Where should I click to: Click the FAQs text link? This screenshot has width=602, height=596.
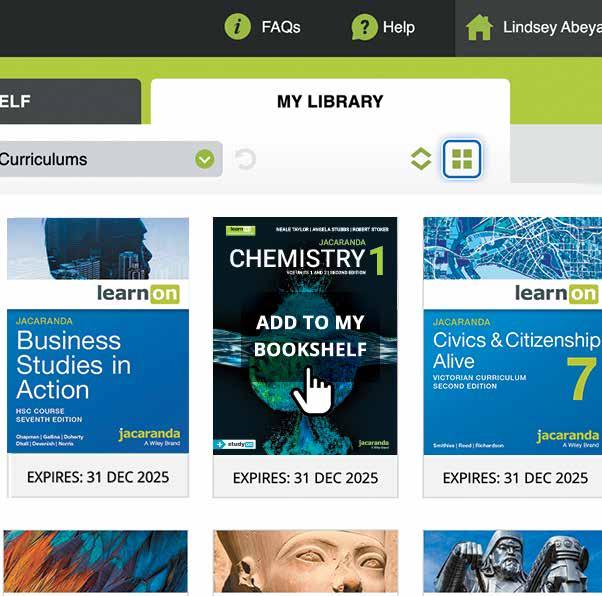tap(281, 27)
